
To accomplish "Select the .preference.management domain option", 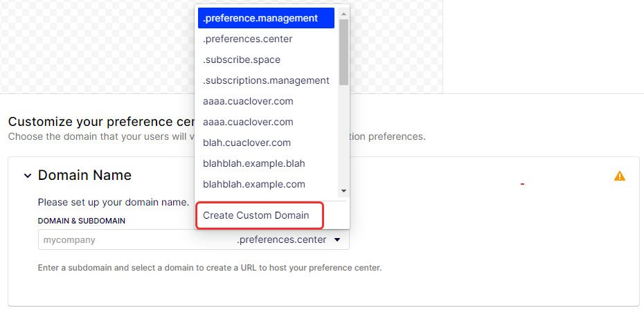I will click(266, 19).
